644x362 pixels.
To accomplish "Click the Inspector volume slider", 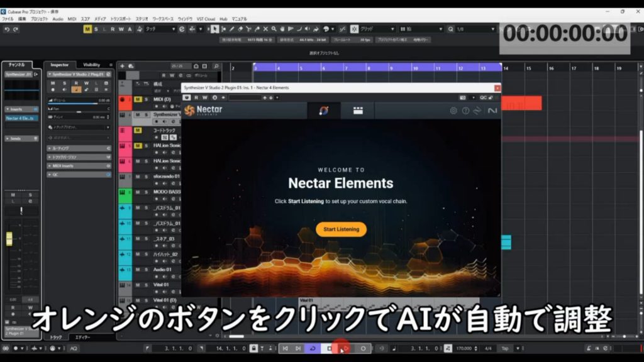I will point(74,103).
